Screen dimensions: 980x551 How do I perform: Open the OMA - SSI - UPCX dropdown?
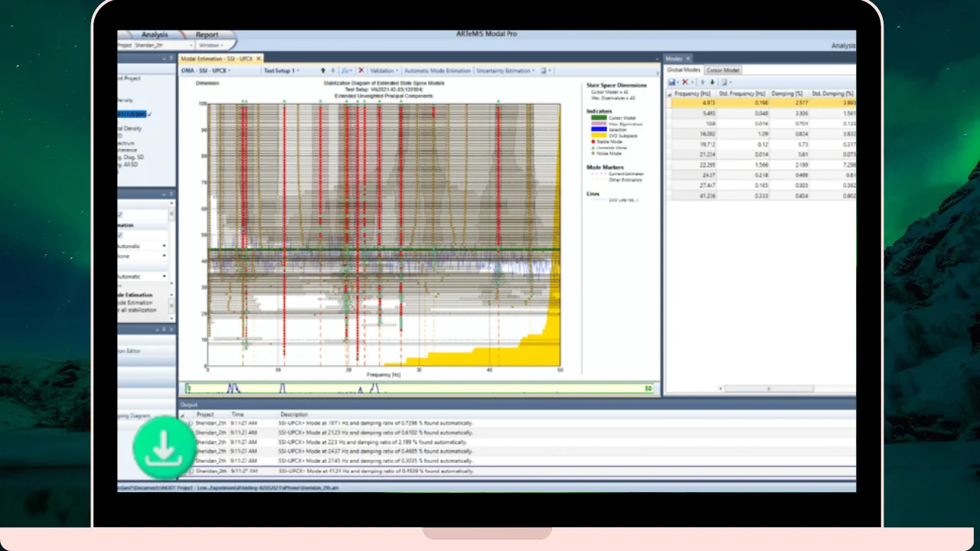coord(206,70)
